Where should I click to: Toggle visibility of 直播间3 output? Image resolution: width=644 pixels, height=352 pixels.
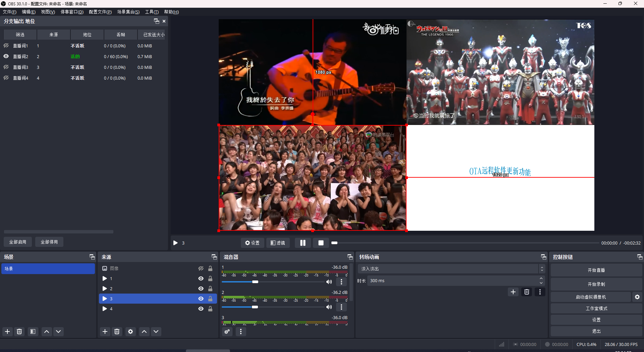coord(6,67)
